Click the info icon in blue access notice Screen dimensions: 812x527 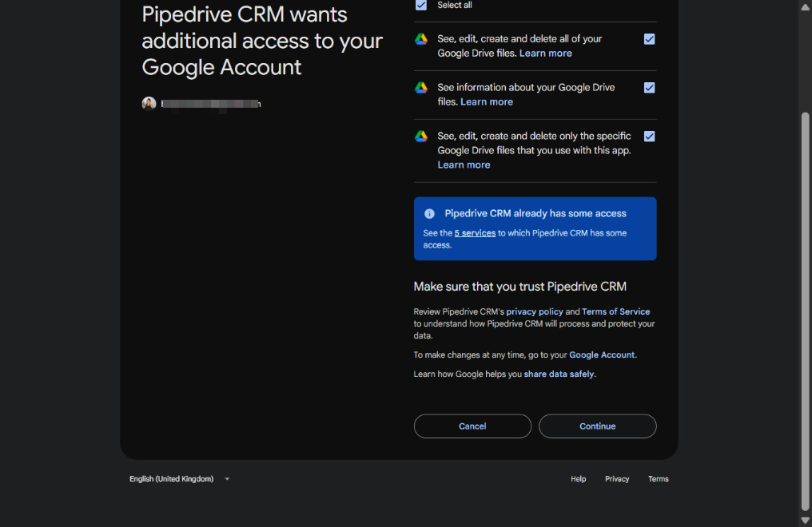click(429, 213)
